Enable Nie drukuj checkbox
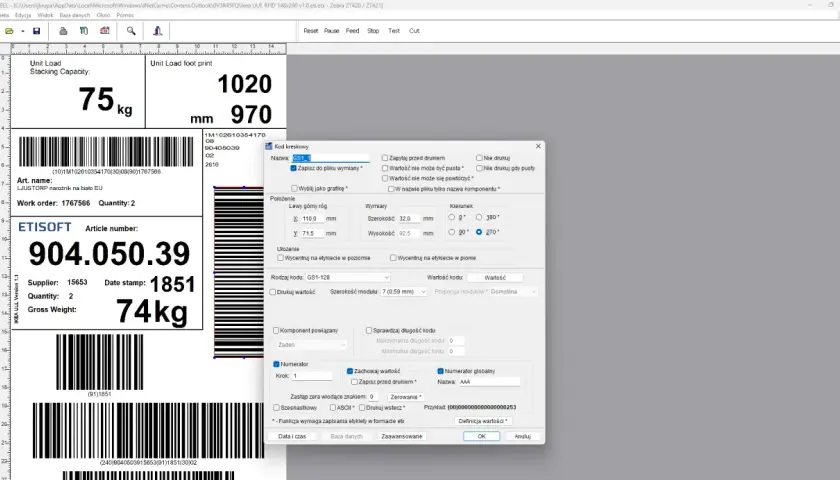Viewport: 840px width, 480px height. pos(479,158)
